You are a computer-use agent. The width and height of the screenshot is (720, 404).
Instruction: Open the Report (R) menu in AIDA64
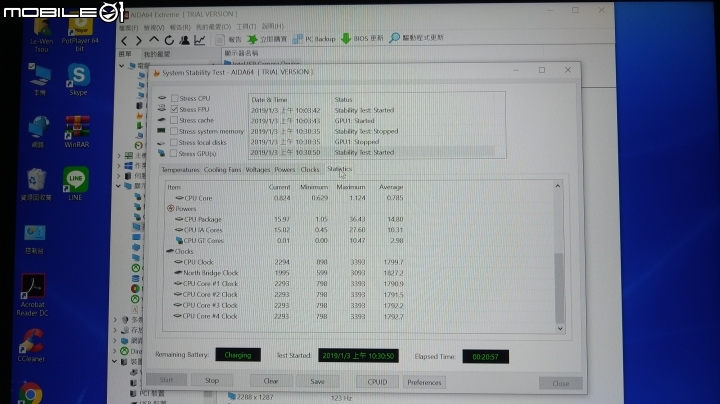tap(180, 27)
